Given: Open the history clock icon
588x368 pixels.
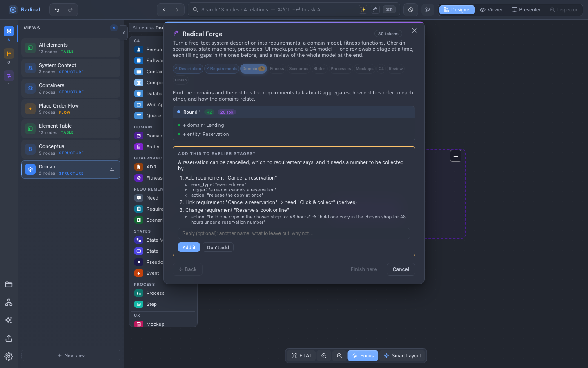Looking at the screenshot, I should coord(411,10).
